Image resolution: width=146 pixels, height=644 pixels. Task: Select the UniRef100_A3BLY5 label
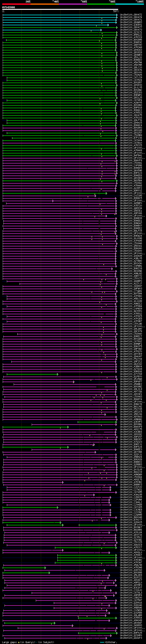pos(131,259)
